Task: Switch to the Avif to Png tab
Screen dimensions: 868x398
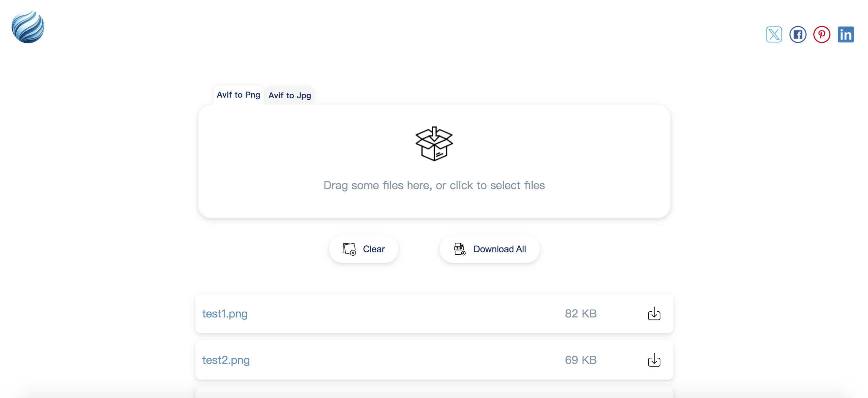Action: 238,95
